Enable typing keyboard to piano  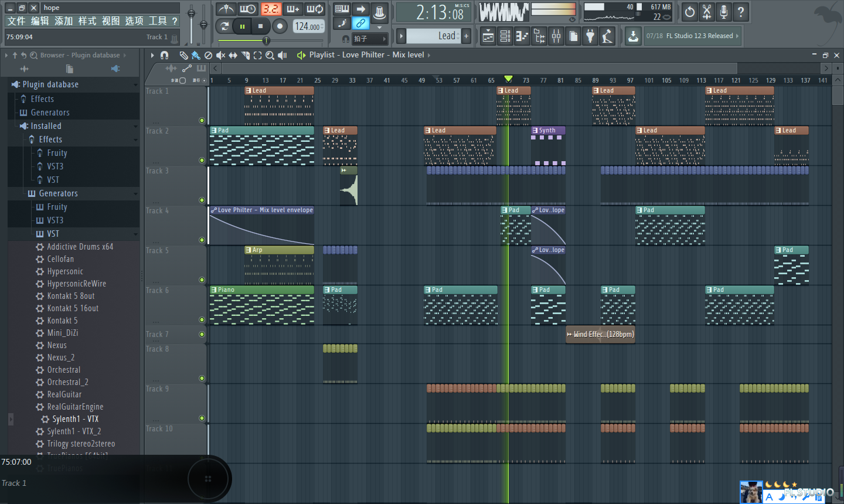(342, 9)
